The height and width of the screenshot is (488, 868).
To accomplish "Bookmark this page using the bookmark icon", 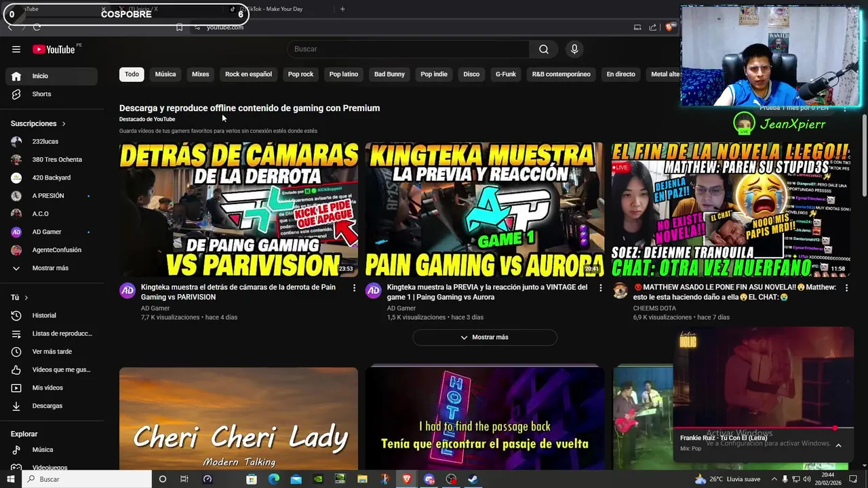I will [179, 27].
